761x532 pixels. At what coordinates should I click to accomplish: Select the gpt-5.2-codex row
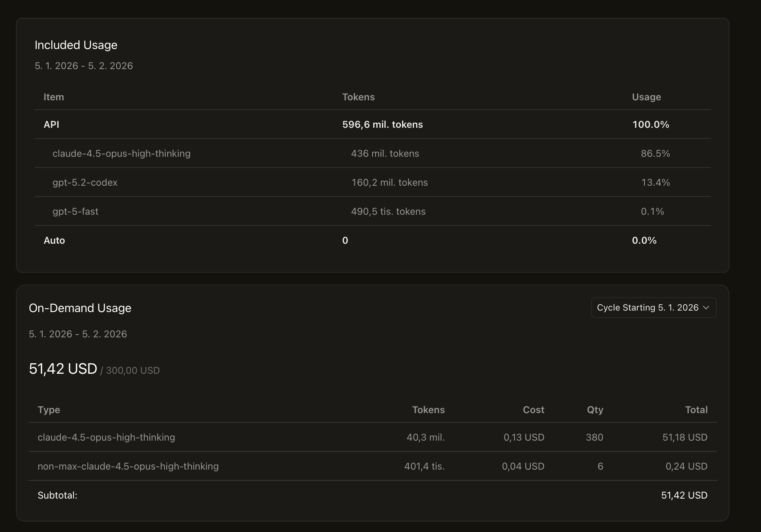85,182
